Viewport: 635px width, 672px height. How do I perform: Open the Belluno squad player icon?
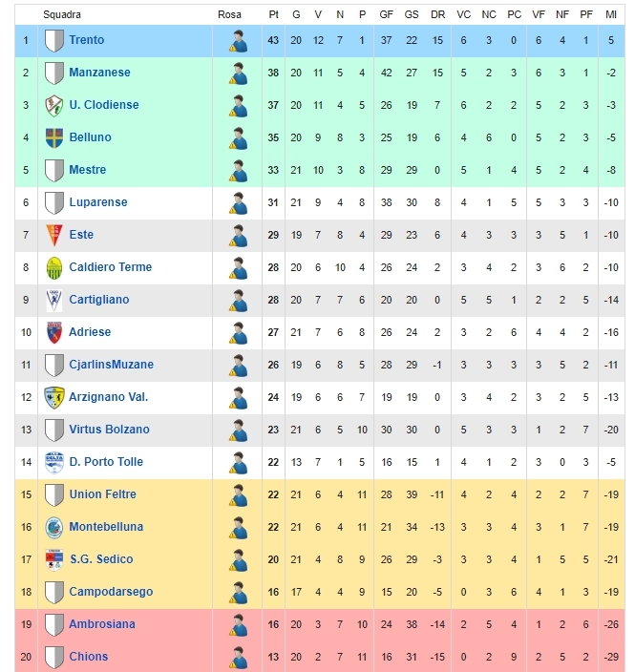[x=238, y=138]
